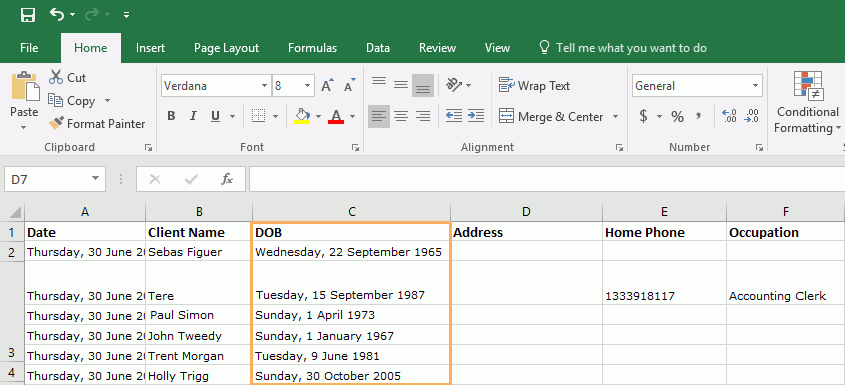Click the Paste clipboard icon
The height and width of the screenshot is (385, 845).
25,86
